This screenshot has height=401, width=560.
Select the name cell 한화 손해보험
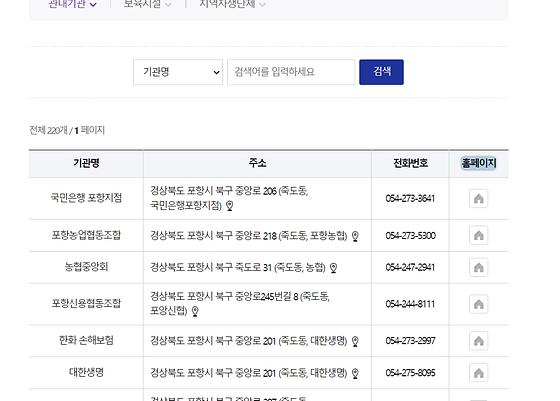(86, 340)
